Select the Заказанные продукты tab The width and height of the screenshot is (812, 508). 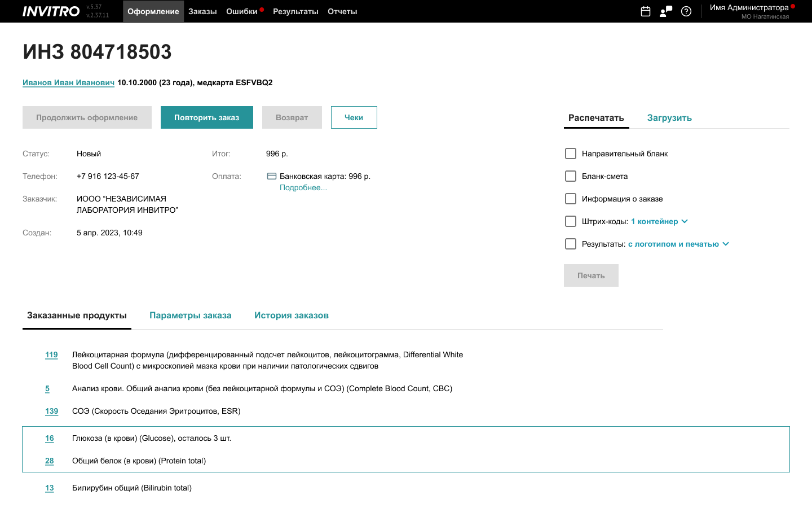pyautogui.click(x=77, y=315)
